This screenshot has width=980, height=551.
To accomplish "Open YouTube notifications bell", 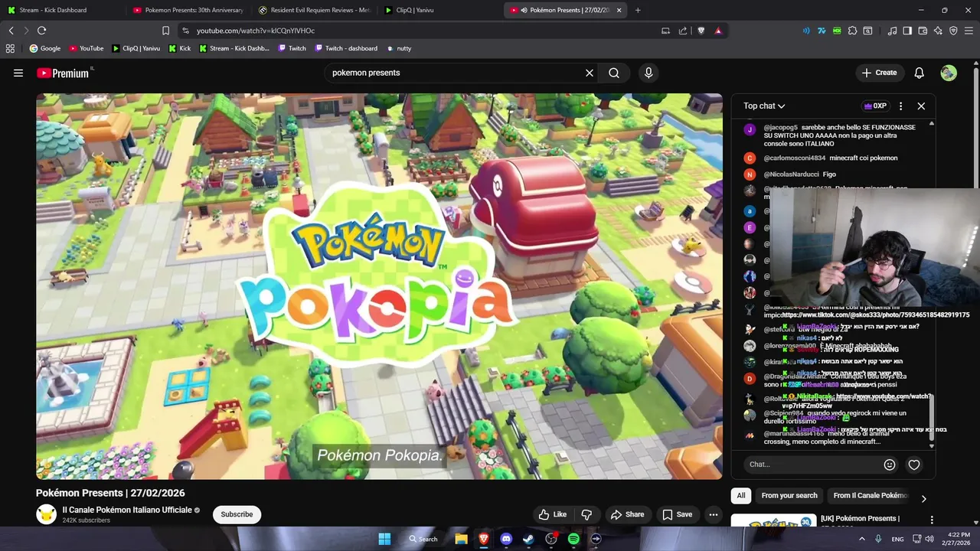I will (920, 73).
